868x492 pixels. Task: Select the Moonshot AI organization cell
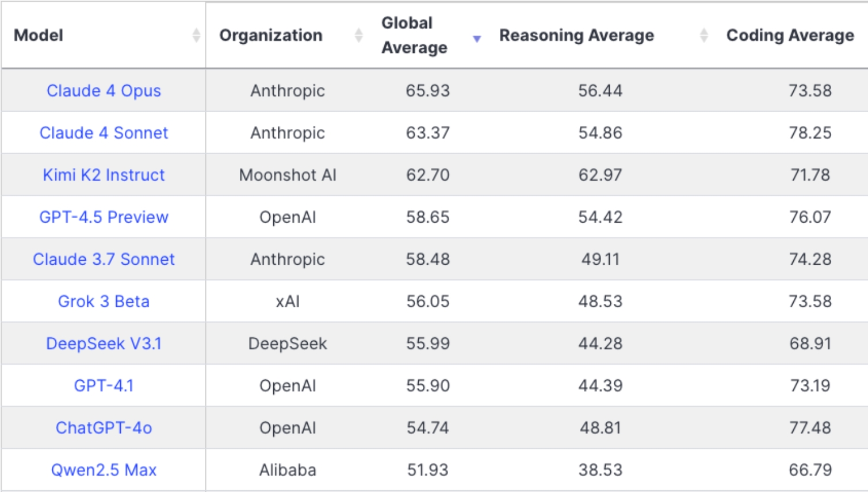click(x=288, y=175)
